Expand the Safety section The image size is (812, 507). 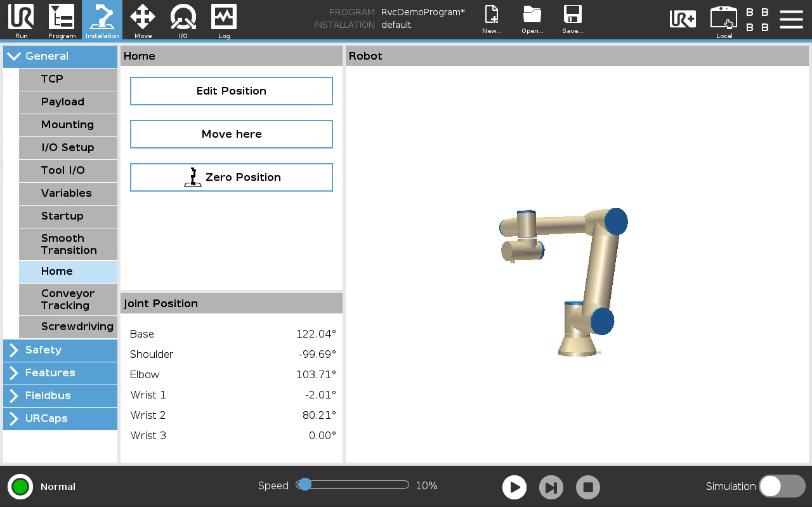click(x=60, y=350)
